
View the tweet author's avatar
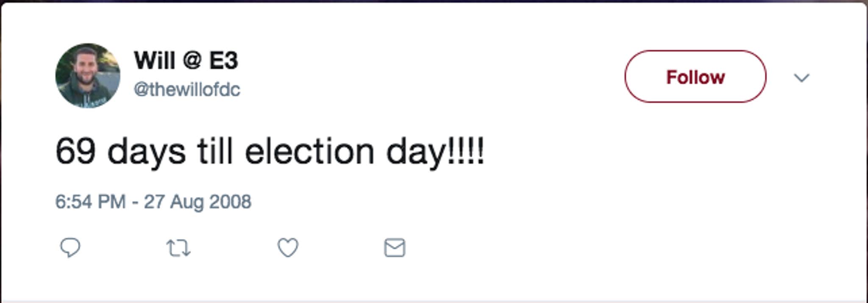pyautogui.click(x=88, y=76)
